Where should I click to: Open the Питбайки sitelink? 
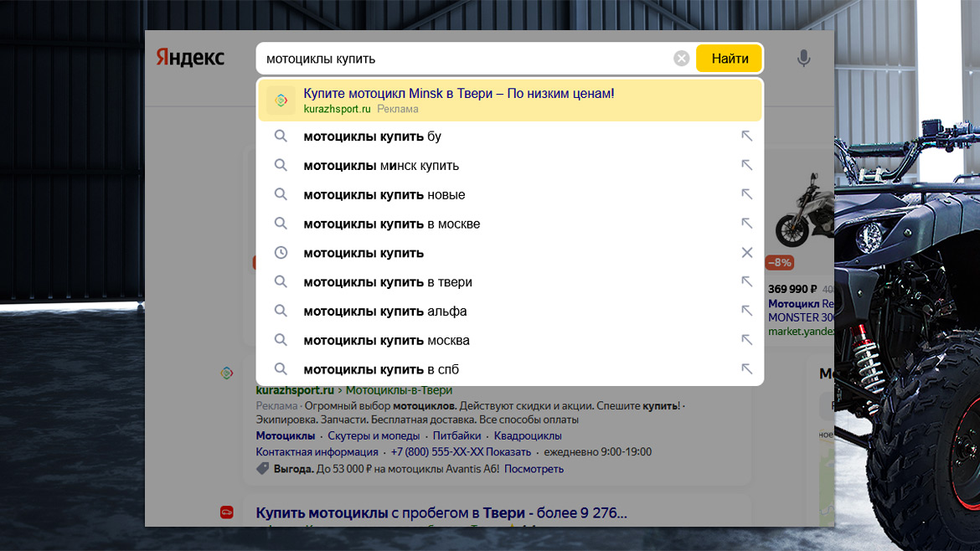click(456, 435)
